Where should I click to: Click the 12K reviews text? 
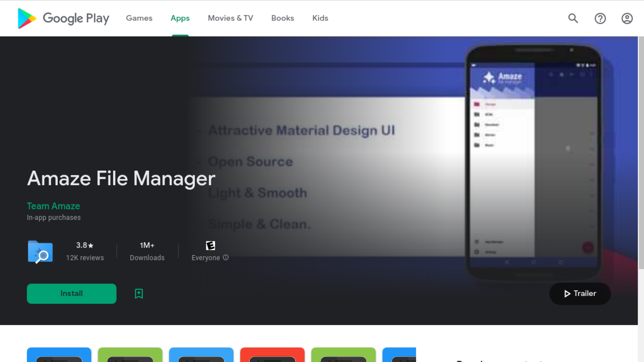pos(85,258)
